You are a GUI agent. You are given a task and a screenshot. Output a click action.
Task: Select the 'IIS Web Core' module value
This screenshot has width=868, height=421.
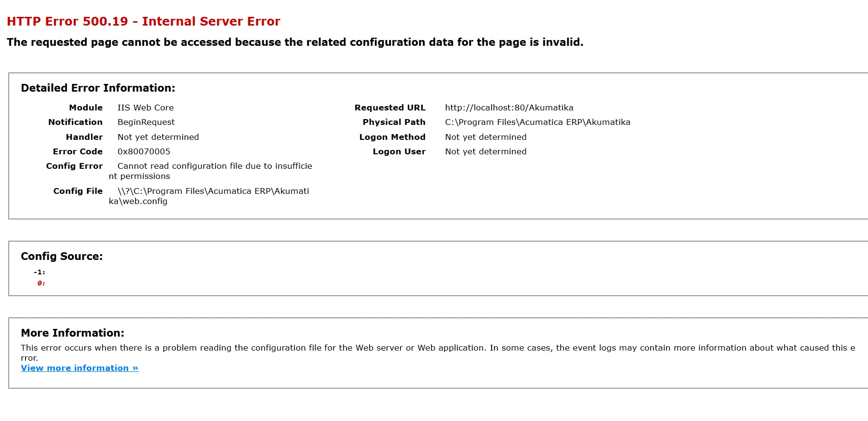pyautogui.click(x=146, y=108)
